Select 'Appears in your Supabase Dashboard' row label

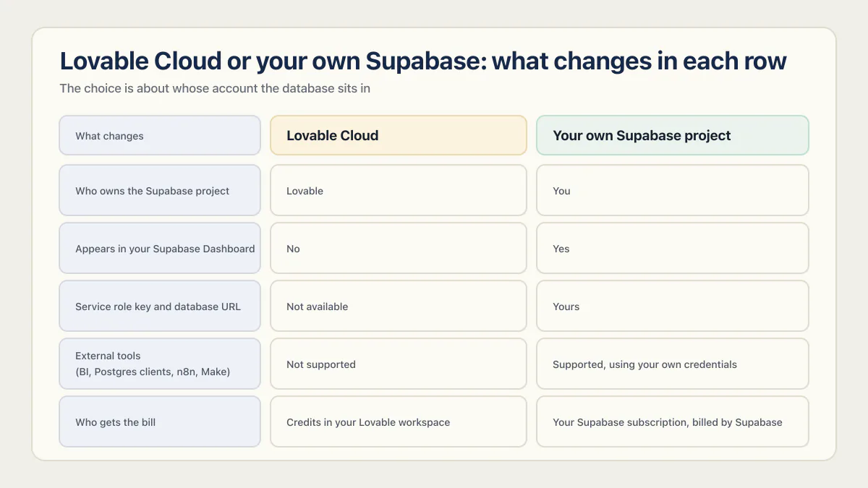[160, 248]
